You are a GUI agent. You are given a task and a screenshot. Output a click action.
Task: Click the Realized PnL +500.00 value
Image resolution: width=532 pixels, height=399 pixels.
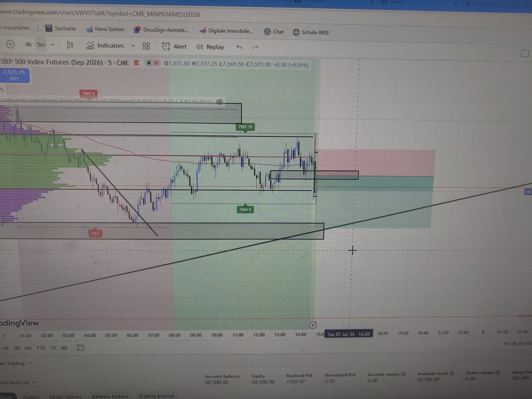click(x=295, y=381)
